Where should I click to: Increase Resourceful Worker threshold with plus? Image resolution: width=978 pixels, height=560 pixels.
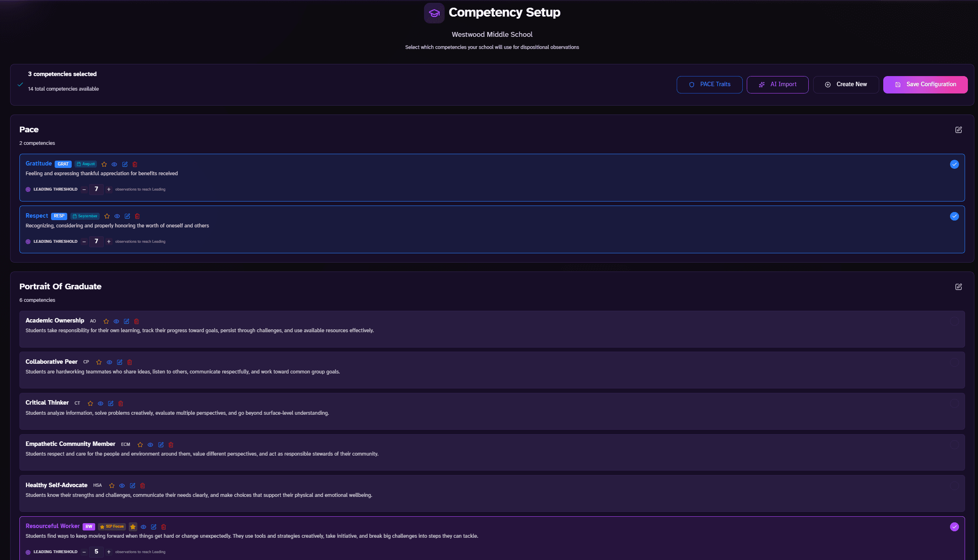click(x=109, y=552)
